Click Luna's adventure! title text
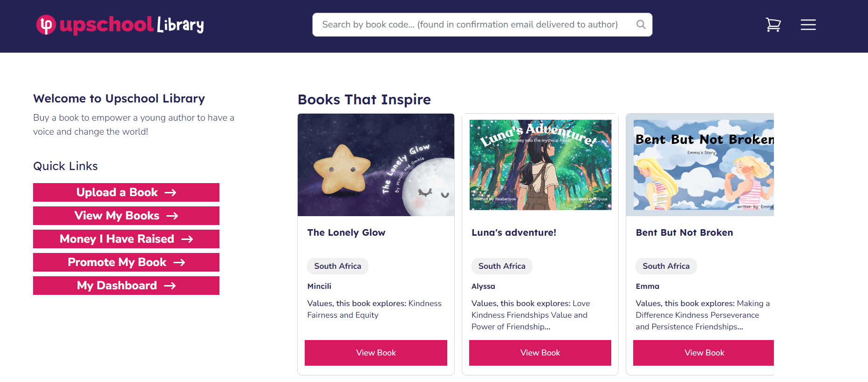This screenshot has width=868, height=382. (x=513, y=232)
